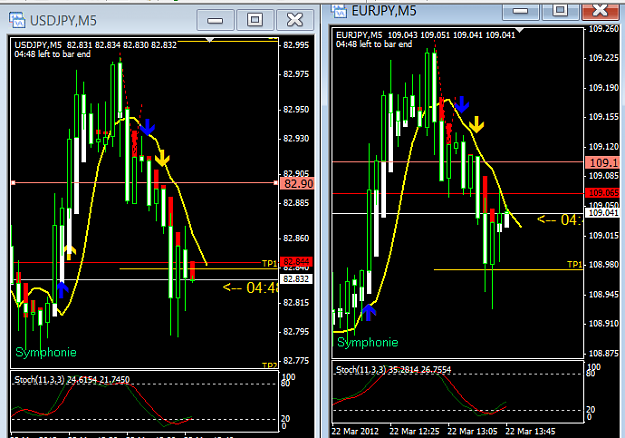Click the 82.90 price label on USDJPY axis
Image resolution: width=625 pixels, height=438 pixels.
[298, 184]
